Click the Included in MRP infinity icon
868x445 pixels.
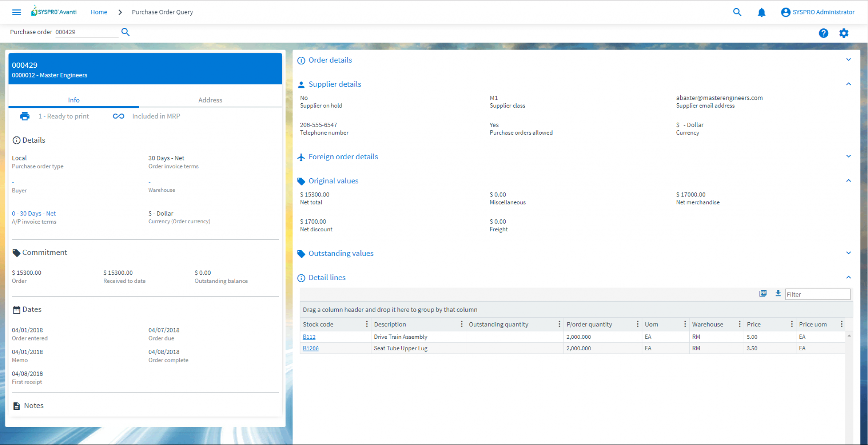point(118,116)
